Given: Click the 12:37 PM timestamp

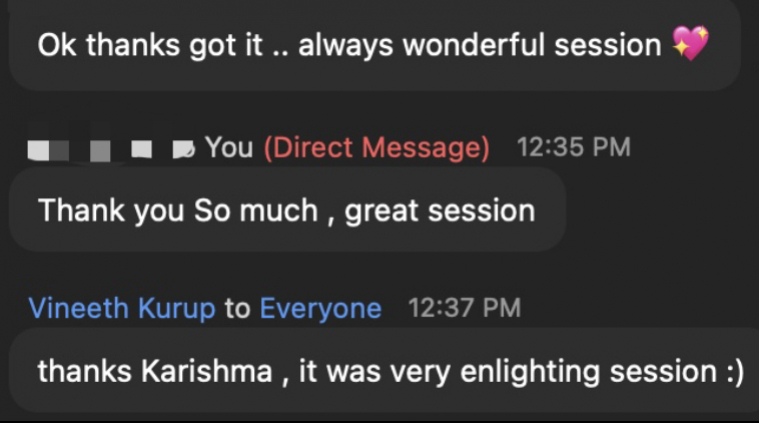Looking at the screenshot, I should click(x=464, y=308).
